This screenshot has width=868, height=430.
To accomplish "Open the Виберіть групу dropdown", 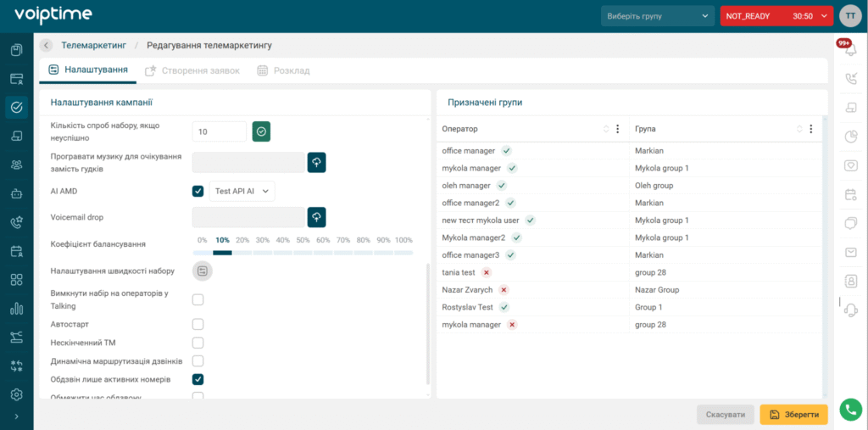I will 658,16.
